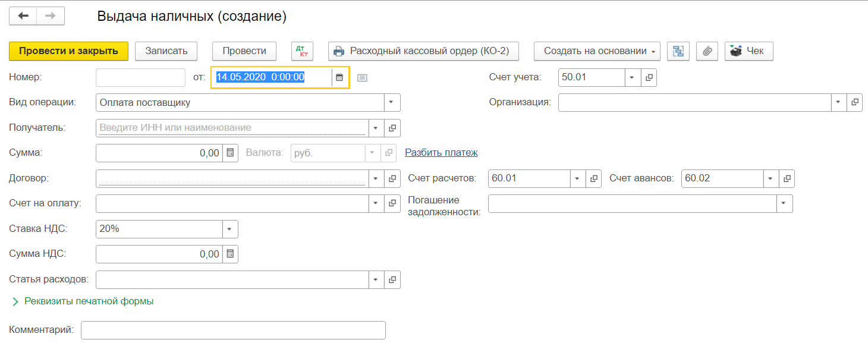This screenshot has width=868, height=349.
Task: Expand Реквизиты печатной формы section
Action: [x=83, y=301]
